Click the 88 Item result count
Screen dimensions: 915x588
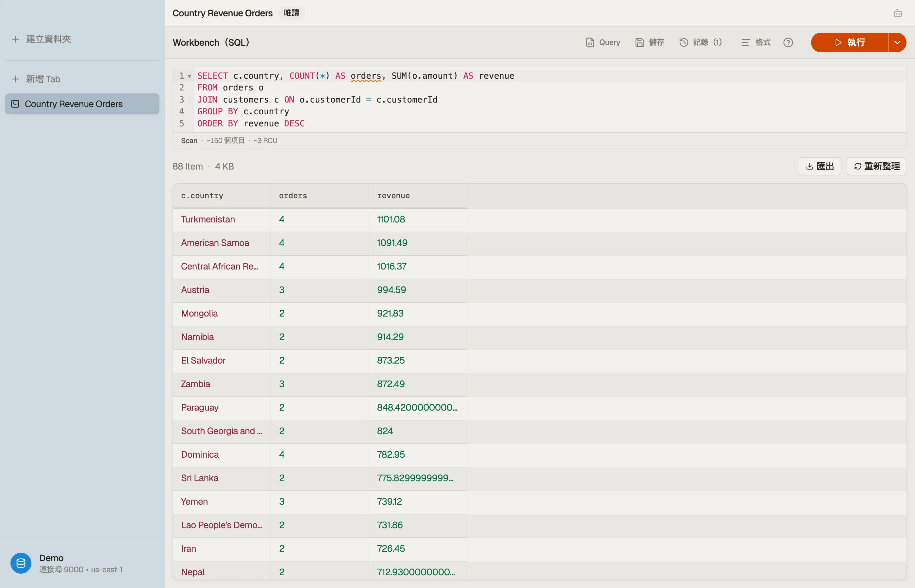pos(188,167)
